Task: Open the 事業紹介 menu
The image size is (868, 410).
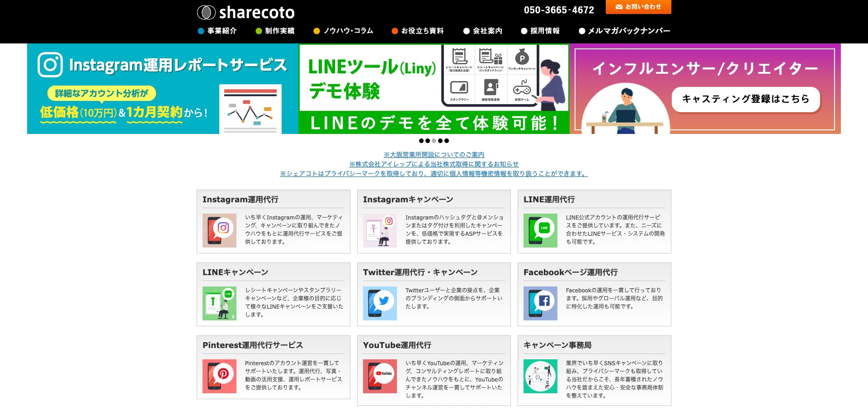Action: tap(217, 31)
